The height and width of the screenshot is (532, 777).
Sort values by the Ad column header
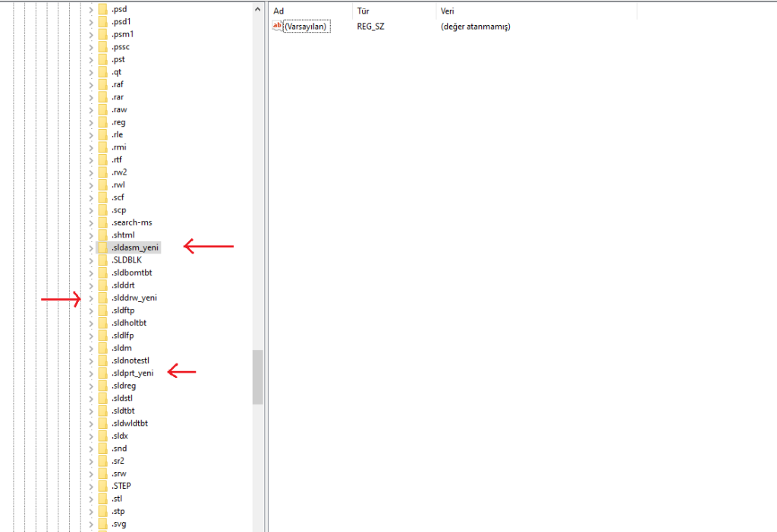pos(278,11)
